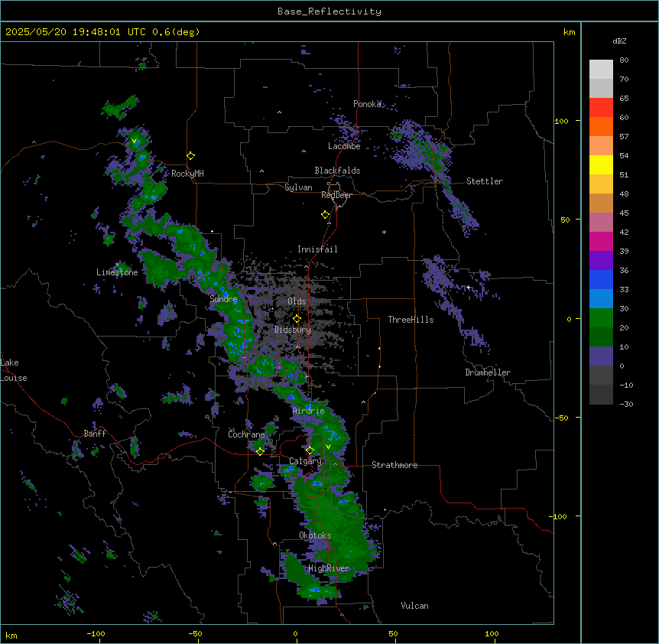Select the yellow V marker in the northwest storm cell

[134, 141]
